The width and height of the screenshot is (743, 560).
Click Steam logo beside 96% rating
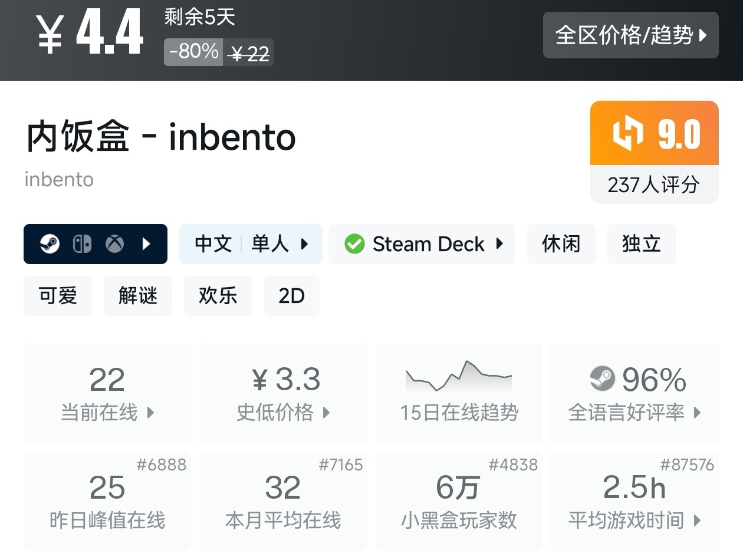click(x=602, y=378)
